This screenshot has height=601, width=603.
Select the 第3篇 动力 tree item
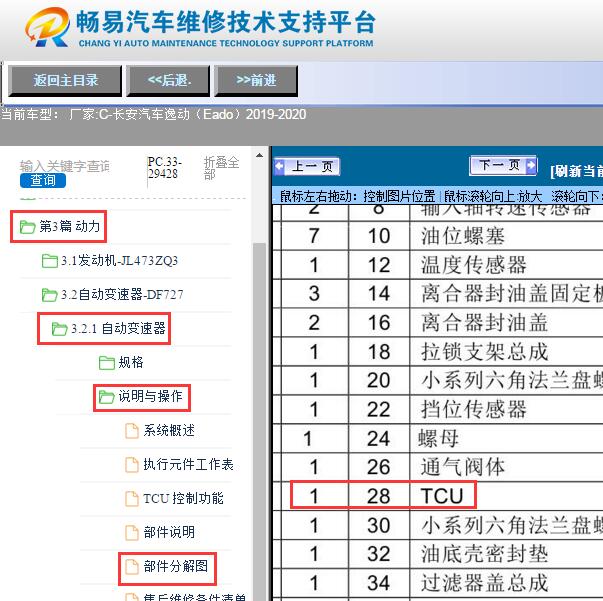69,226
